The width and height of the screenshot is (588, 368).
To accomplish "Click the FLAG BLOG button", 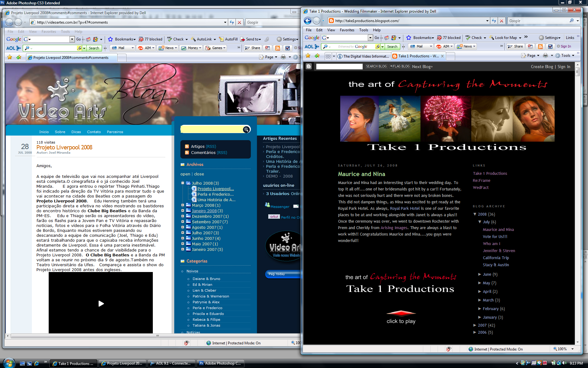I will click(x=400, y=67).
